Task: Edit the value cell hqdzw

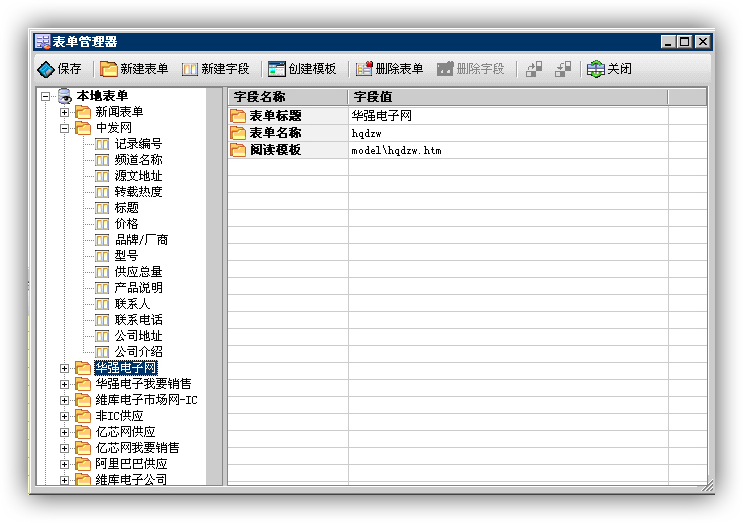Action: 508,133
